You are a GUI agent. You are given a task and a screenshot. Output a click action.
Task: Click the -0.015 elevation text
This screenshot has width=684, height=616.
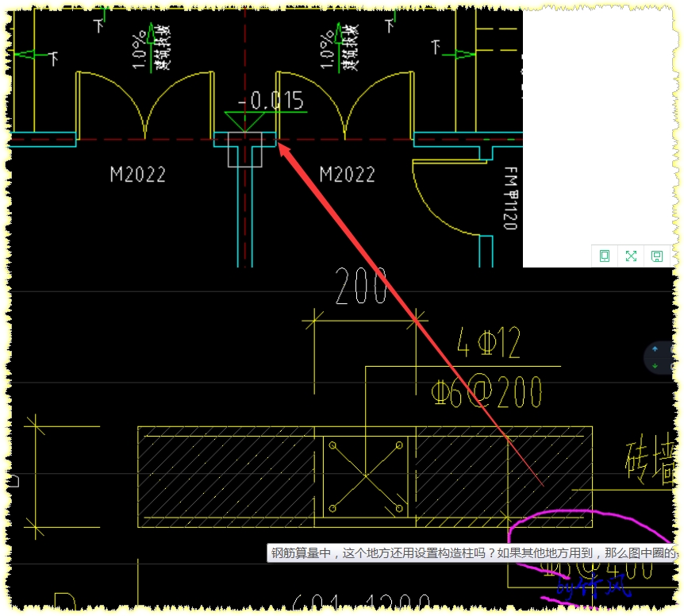coord(271,101)
